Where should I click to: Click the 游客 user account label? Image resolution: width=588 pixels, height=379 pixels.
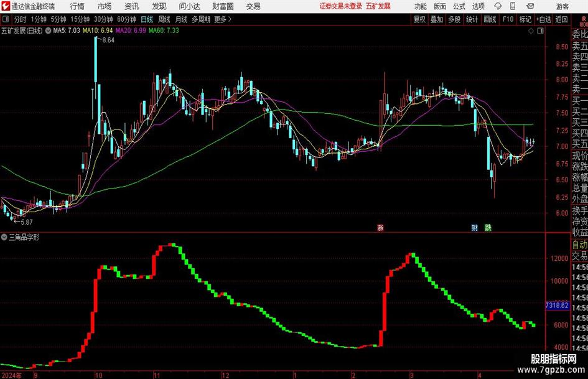click(562, 6)
